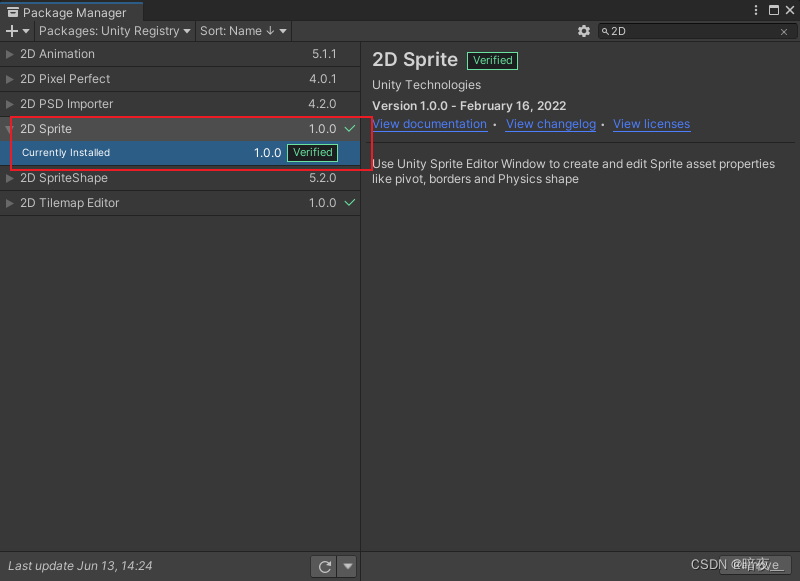The image size is (800, 581).
Task: Select the Currently Installed version row
Action: [180, 153]
